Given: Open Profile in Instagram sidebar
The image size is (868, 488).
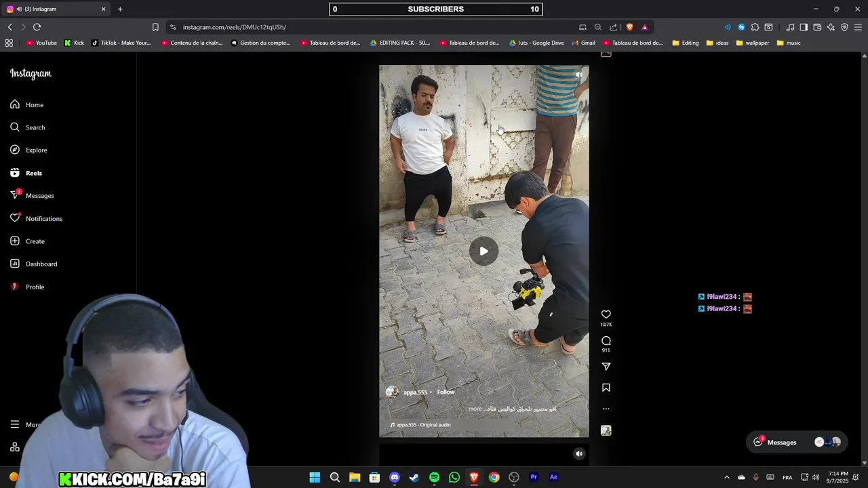Looking at the screenshot, I should 27,287.
